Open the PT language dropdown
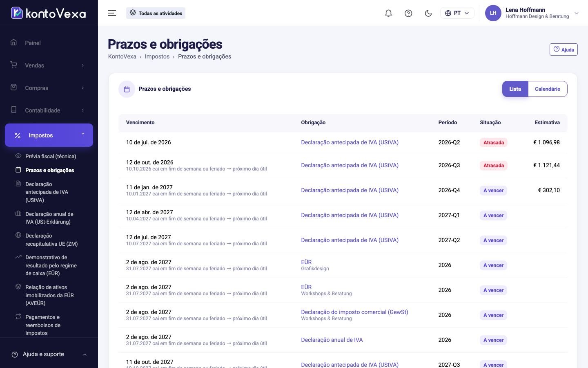This screenshot has width=588, height=368. click(457, 13)
